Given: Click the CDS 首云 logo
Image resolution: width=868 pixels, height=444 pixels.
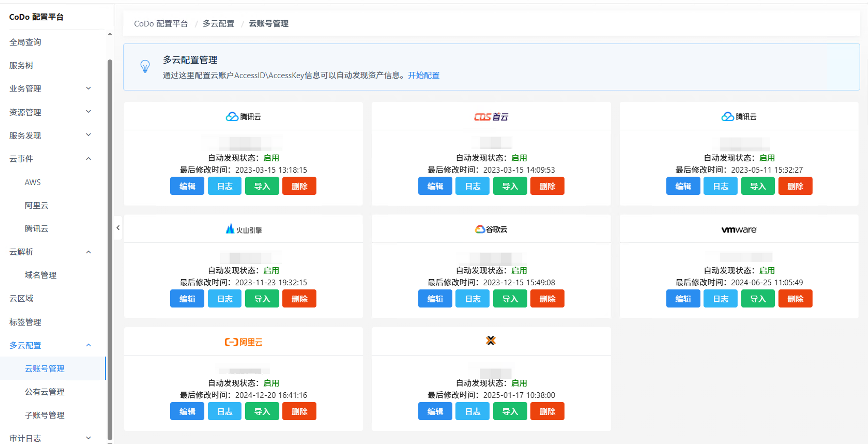Looking at the screenshot, I should pos(491,117).
